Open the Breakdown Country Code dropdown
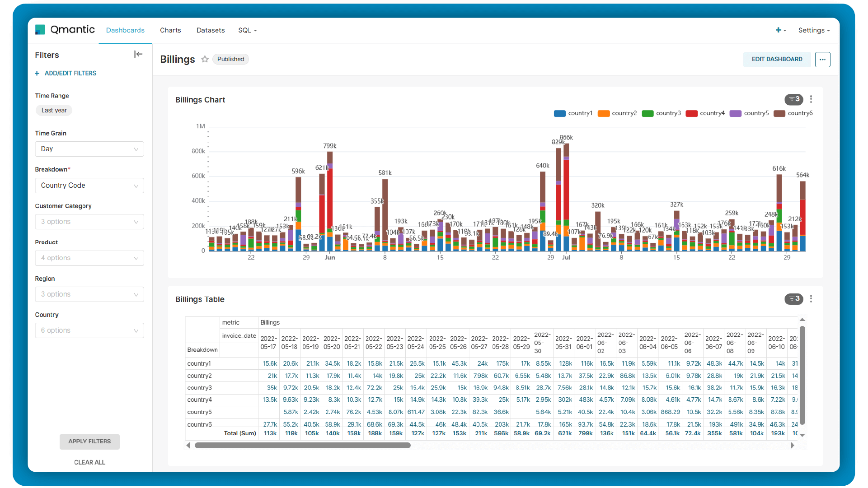Screen dimensions: 868x488 [x=89, y=186]
